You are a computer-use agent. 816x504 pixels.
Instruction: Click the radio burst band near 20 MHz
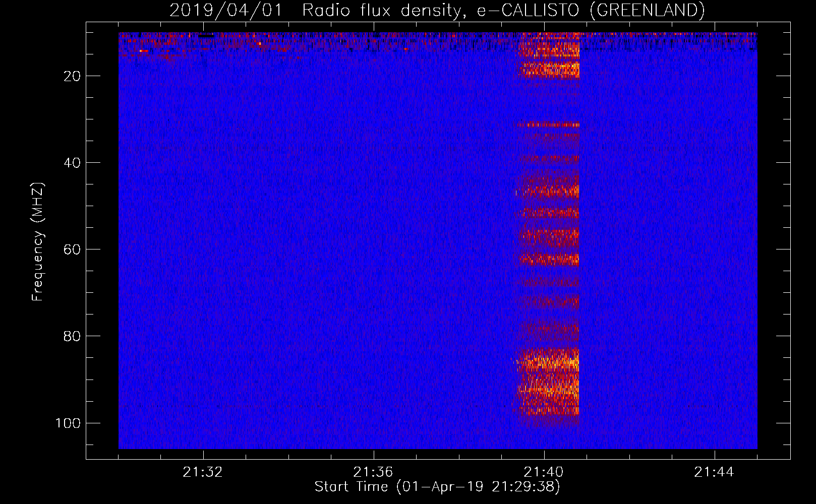coord(550,70)
